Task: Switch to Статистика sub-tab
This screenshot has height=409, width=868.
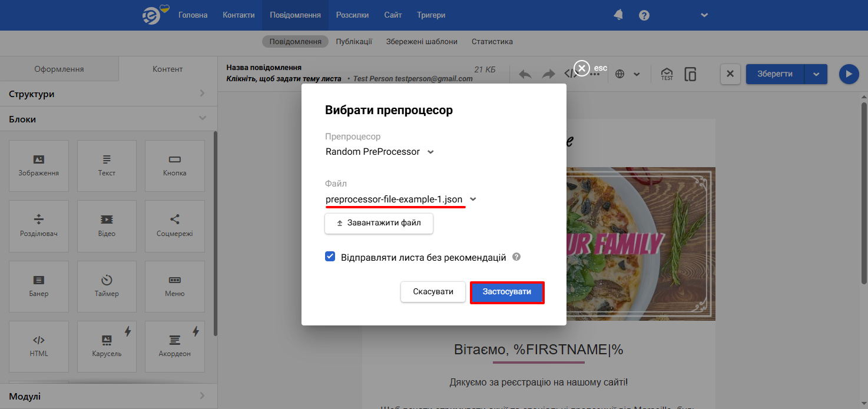Action: (x=492, y=42)
